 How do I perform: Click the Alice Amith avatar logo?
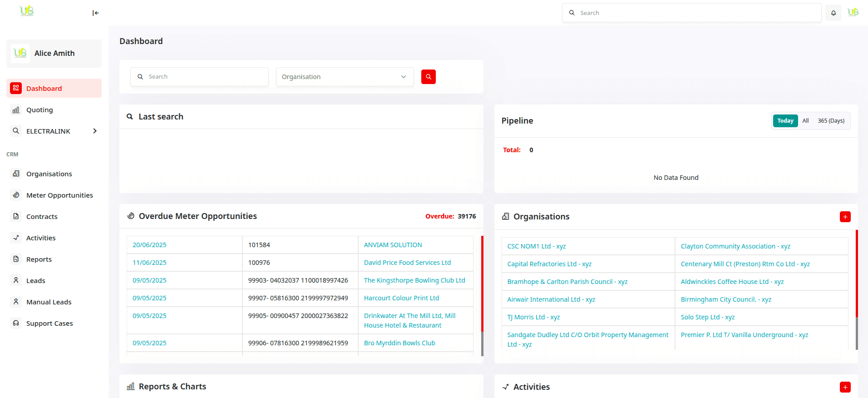(x=20, y=53)
